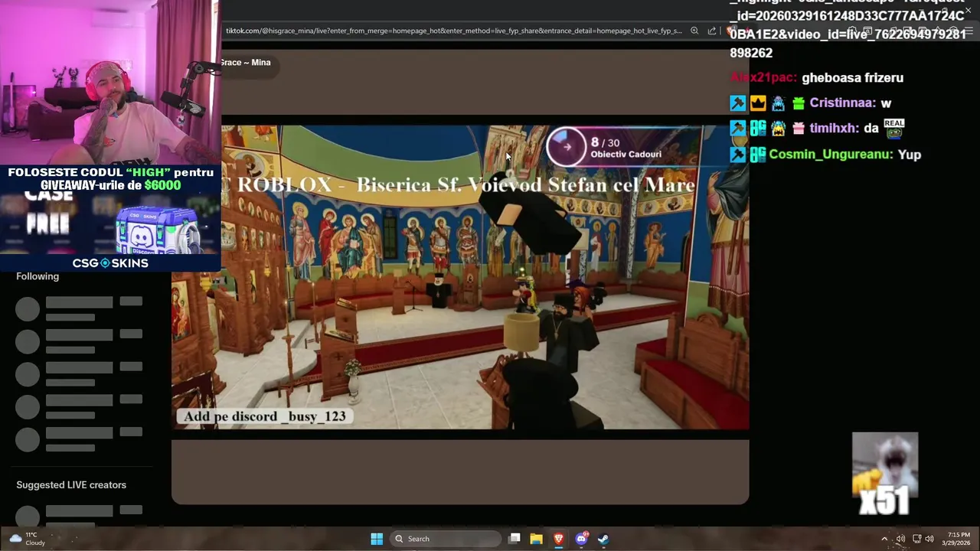This screenshot has height=551, width=980.
Task: Click the gift badge next to timihxh
Action: coord(799,129)
